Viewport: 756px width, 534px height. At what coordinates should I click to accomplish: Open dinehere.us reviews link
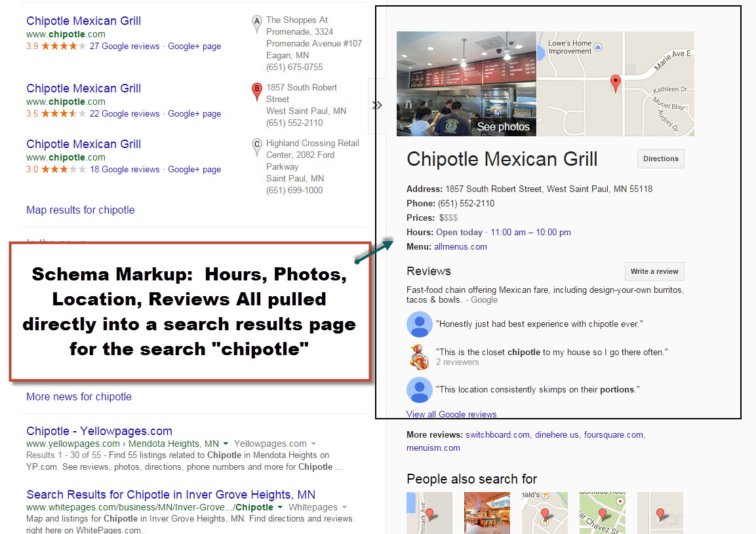point(557,434)
